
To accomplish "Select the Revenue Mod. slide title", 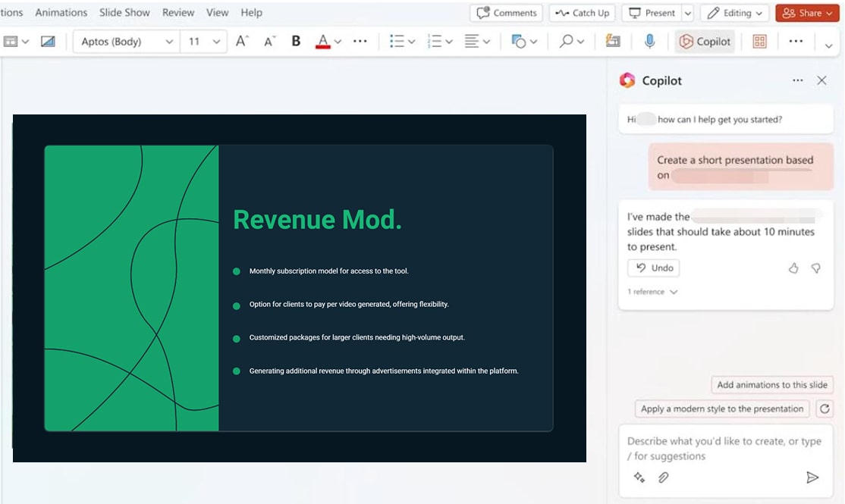I will pos(317,220).
